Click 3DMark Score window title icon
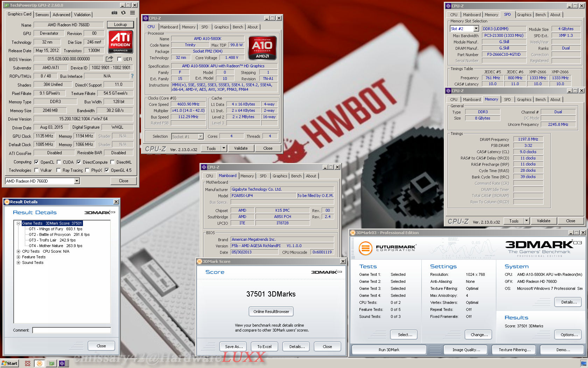This screenshot has height=368, width=588. (199, 261)
